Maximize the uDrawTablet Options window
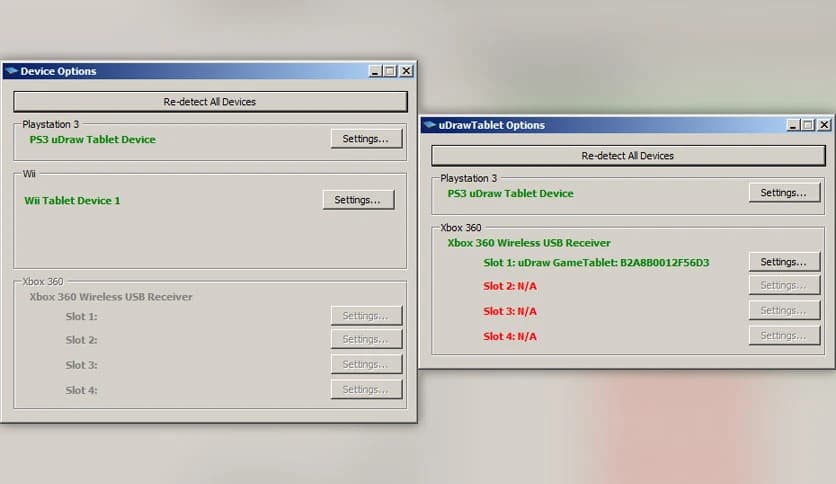 (x=808, y=125)
